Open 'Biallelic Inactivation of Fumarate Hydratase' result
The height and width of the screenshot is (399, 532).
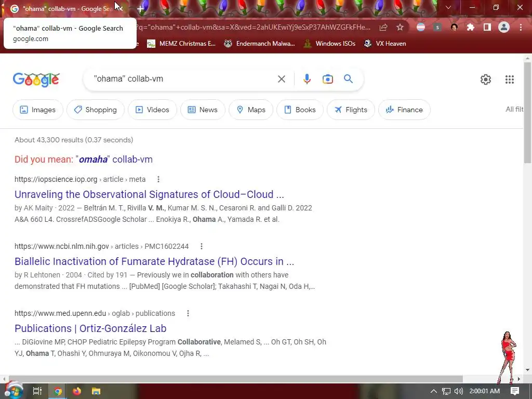click(x=154, y=262)
